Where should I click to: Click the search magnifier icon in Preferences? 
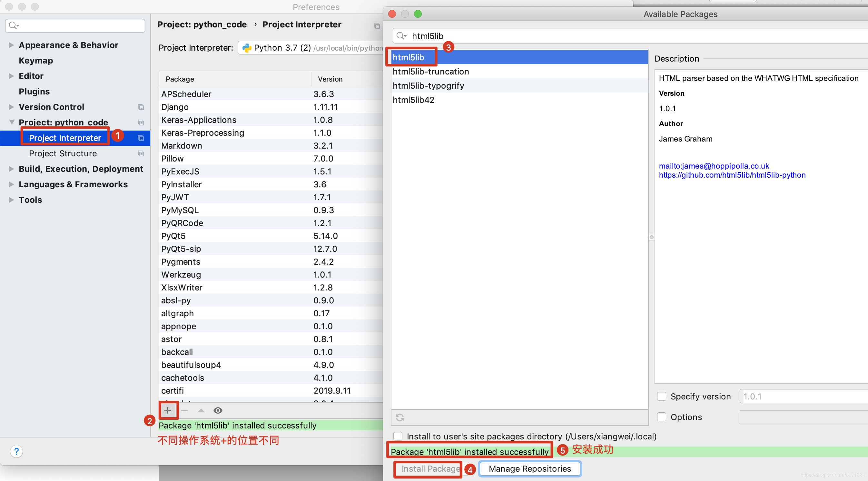tap(14, 25)
